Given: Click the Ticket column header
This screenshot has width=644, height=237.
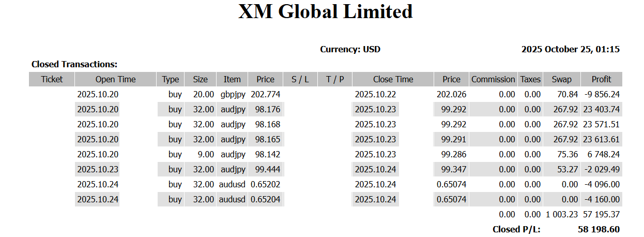Looking at the screenshot, I should click(x=52, y=79).
